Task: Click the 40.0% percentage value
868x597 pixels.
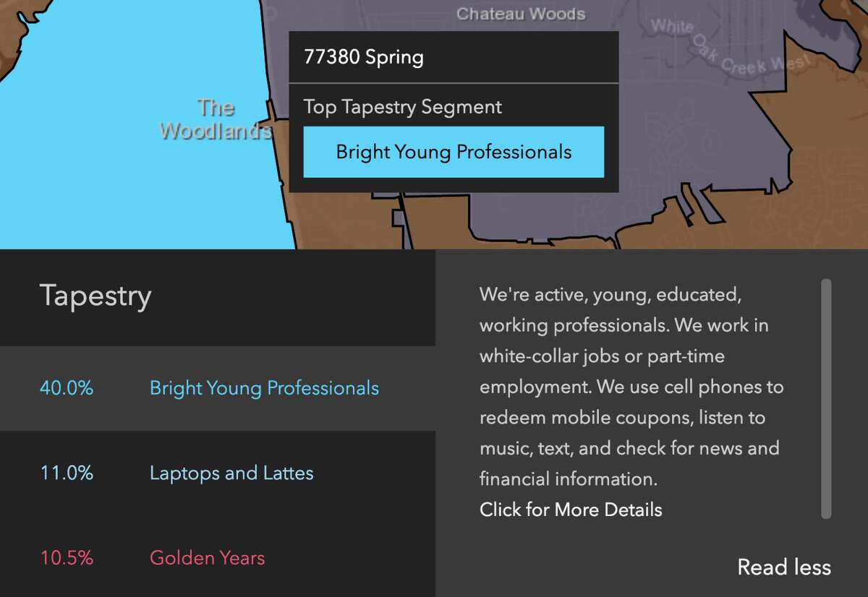Action: tap(67, 388)
